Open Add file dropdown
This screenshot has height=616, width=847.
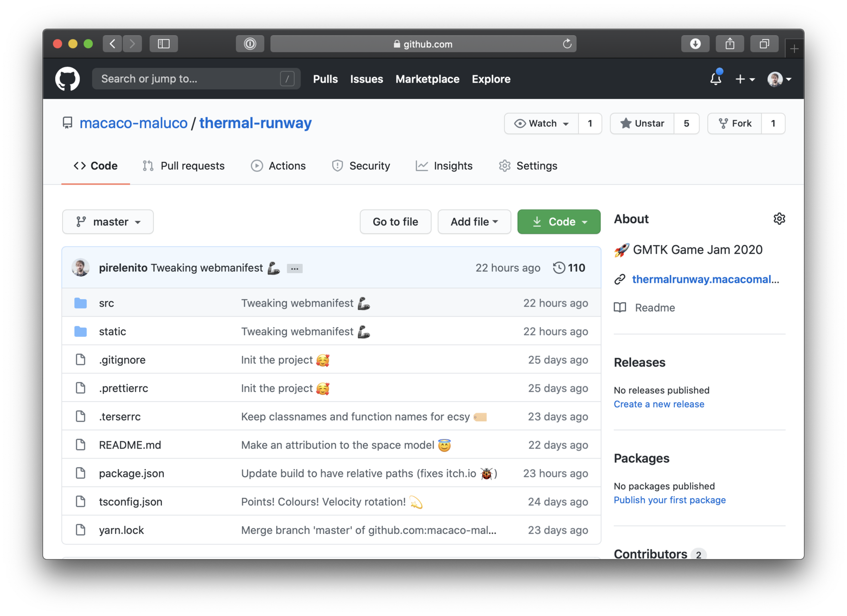(474, 222)
